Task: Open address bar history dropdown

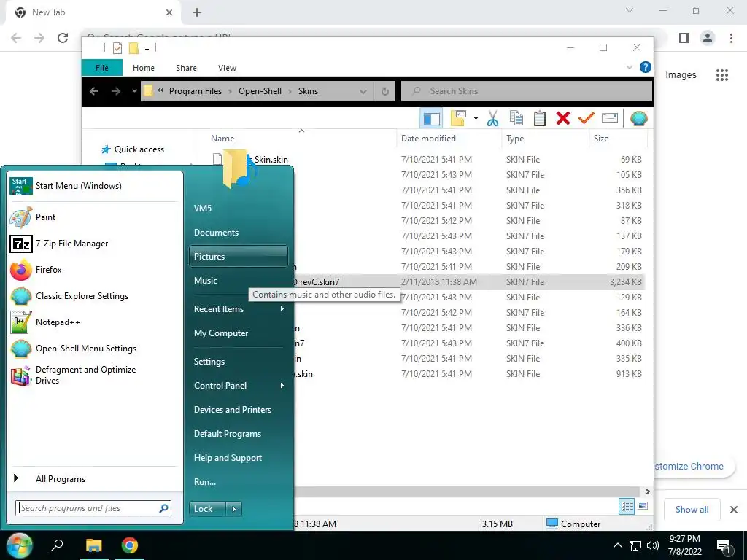Action: pos(363,91)
